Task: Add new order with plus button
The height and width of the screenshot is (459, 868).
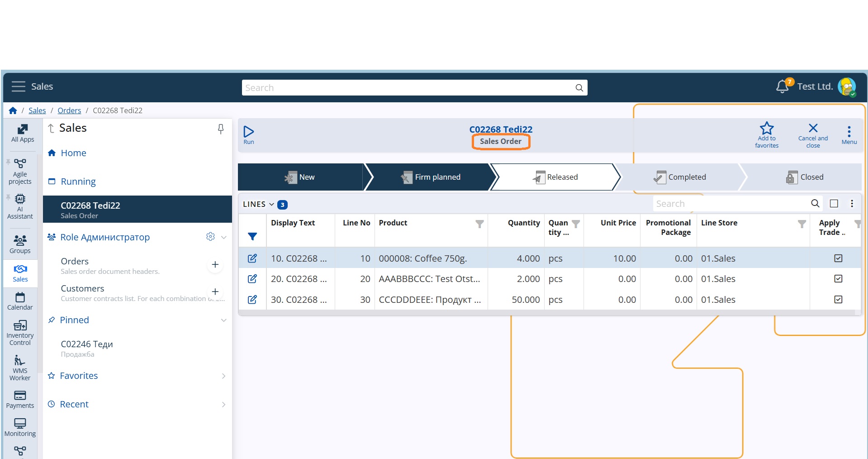Action: [x=215, y=265]
